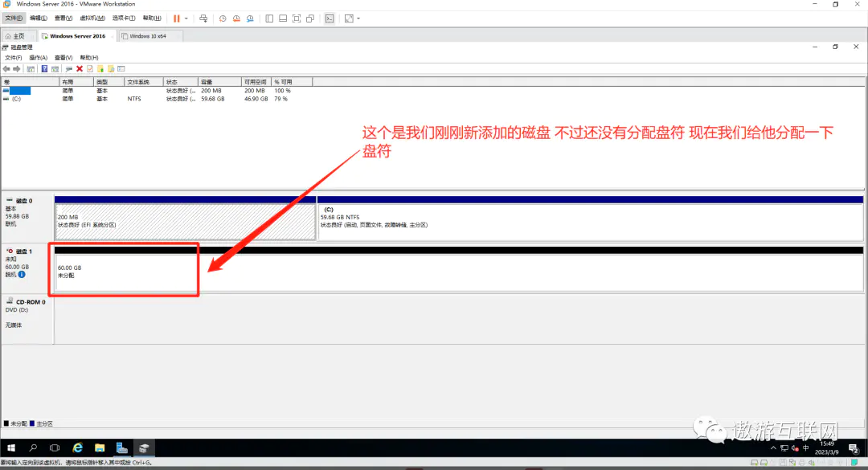Click the blue info icon next to 脱机

pos(22,275)
